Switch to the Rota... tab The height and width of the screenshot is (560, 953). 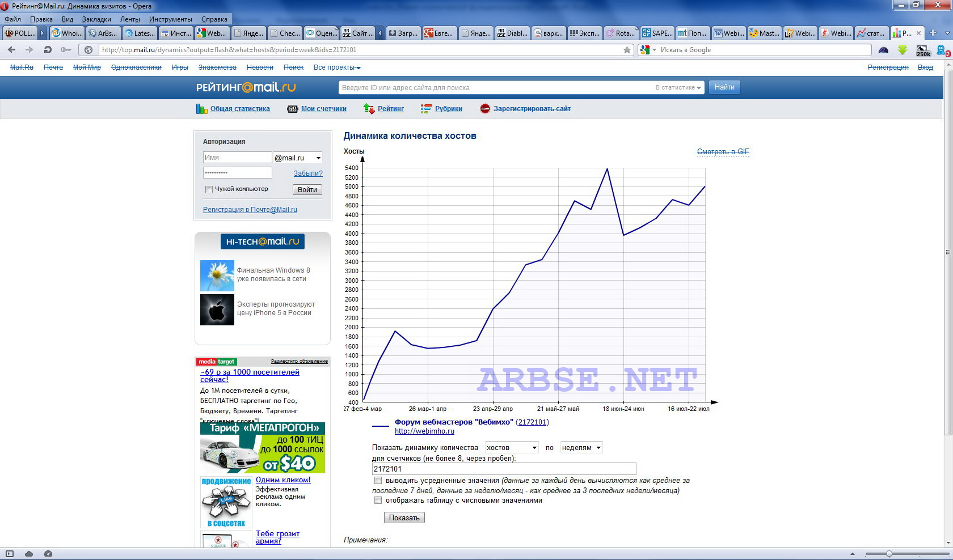(x=621, y=33)
